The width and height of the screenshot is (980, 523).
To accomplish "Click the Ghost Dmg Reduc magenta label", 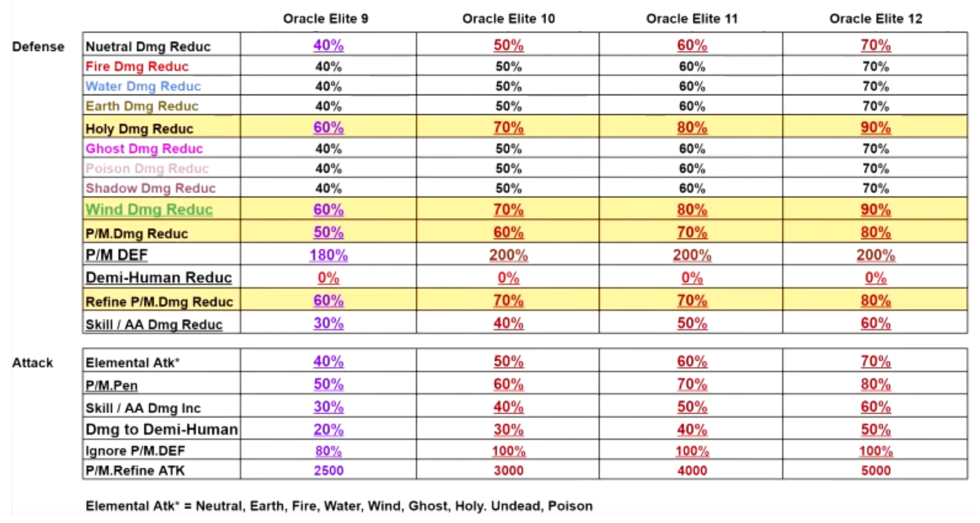I will [x=144, y=148].
